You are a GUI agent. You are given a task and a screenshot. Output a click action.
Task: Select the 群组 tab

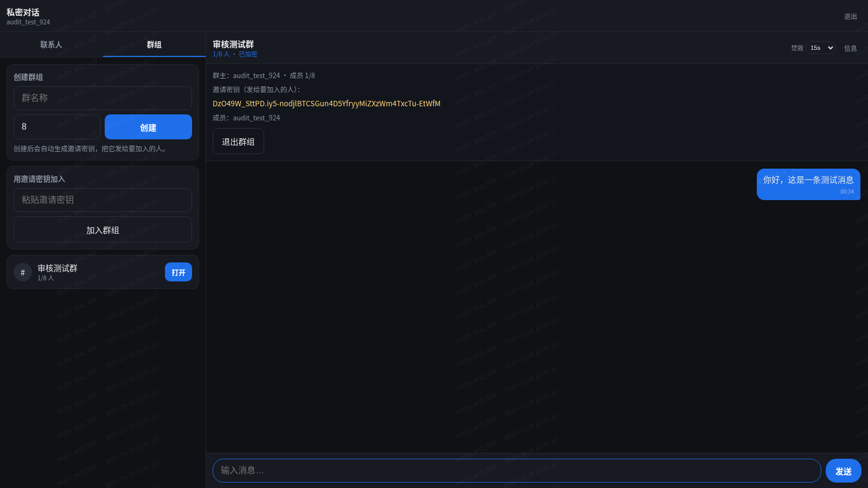click(154, 44)
